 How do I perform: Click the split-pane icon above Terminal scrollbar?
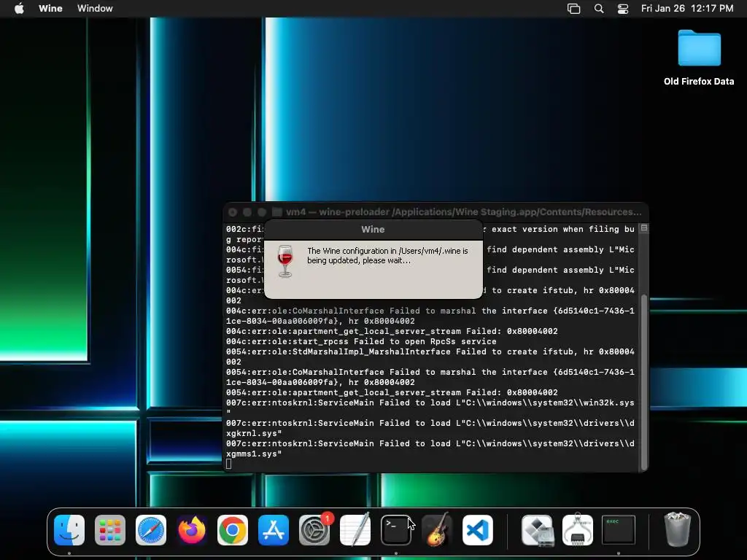point(644,228)
